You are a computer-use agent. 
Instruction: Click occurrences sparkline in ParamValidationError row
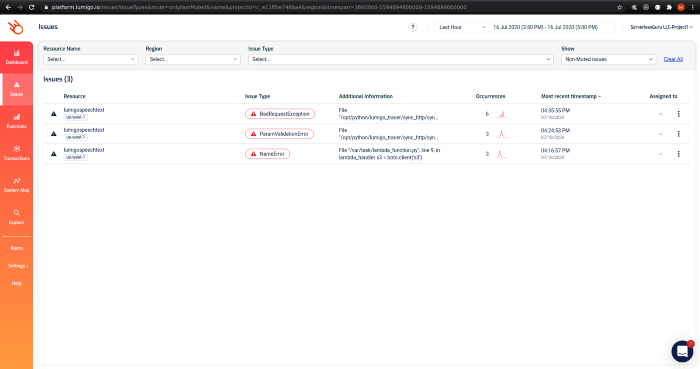click(x=502, y=134)
